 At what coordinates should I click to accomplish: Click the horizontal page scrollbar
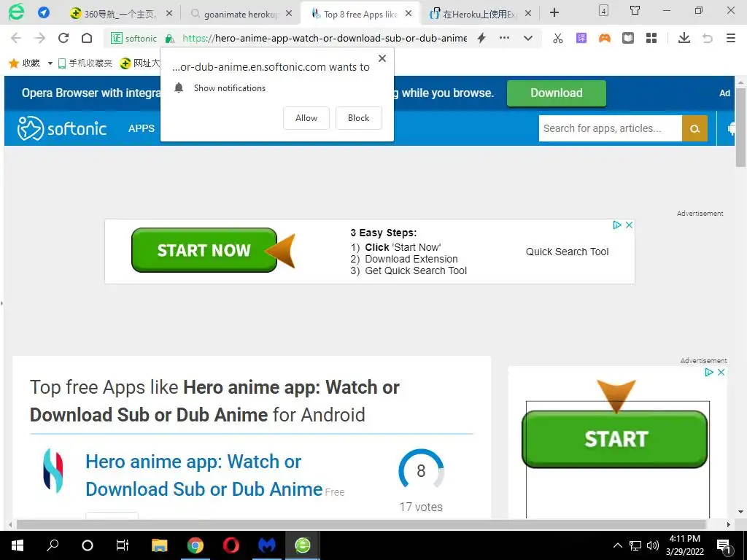pos(361,524)
